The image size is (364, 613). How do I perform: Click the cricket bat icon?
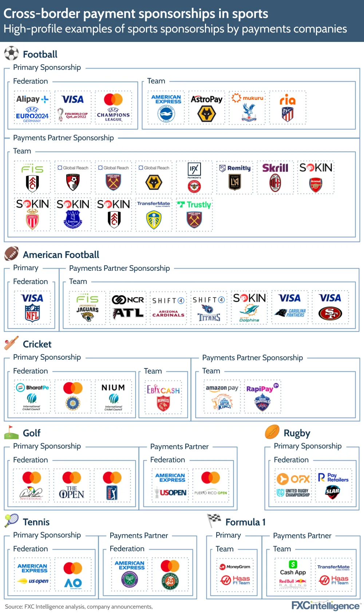(11, 343)
